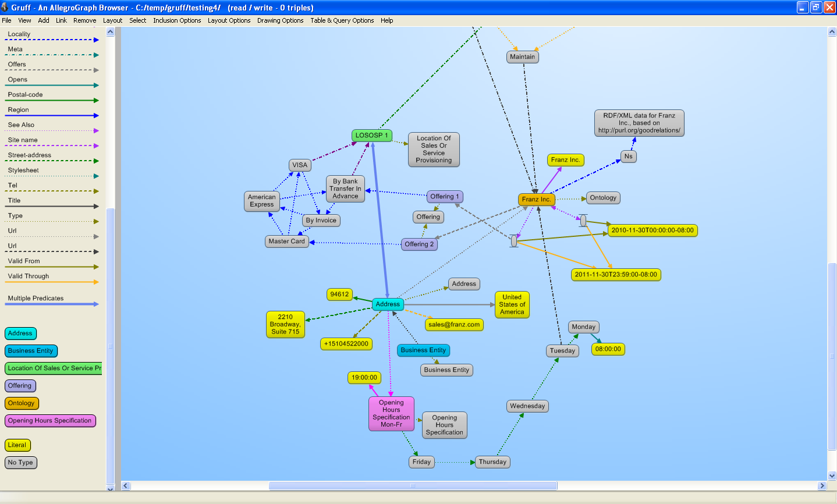
Task: Select the green LOSOSP 1 node
Action: point(371,136)
